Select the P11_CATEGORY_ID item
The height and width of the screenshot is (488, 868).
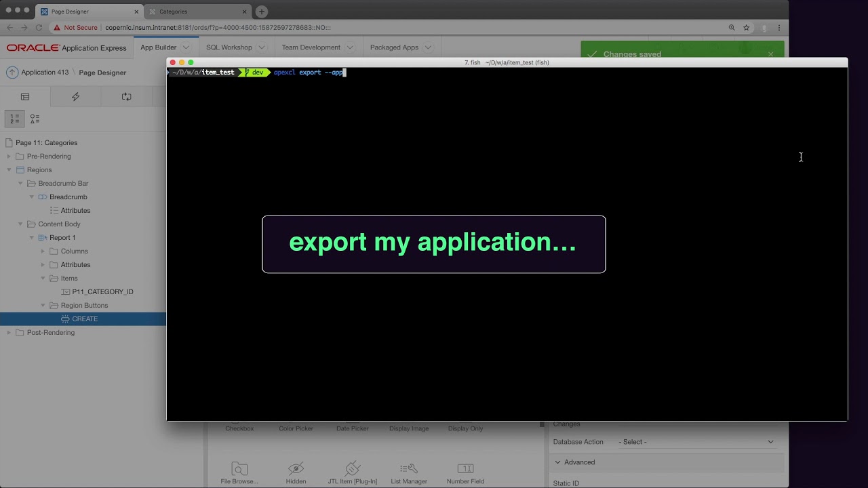coord(102,292)
